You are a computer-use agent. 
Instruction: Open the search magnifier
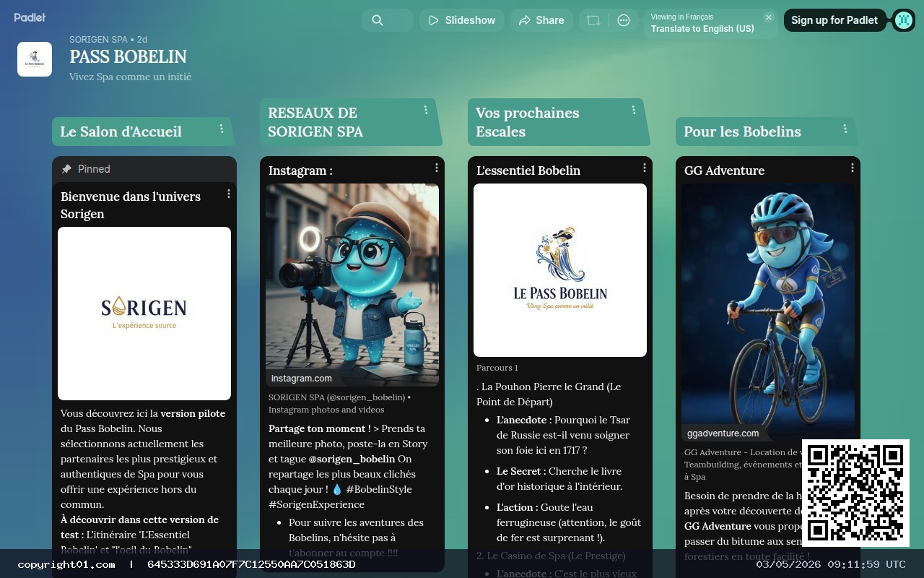[378, 20]
